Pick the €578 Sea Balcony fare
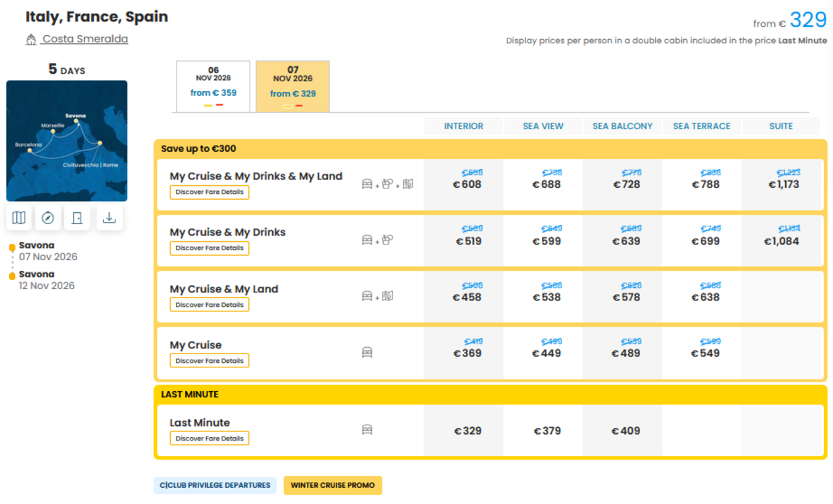The height and width of the screenshot is (504, 833). (626, 297)
